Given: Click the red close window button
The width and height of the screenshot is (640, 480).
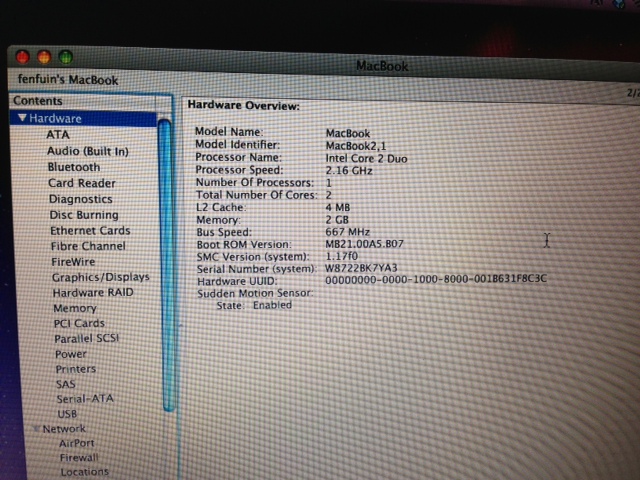Looking at the screenshot, I should pyautogui.click(x=23, y=57).
